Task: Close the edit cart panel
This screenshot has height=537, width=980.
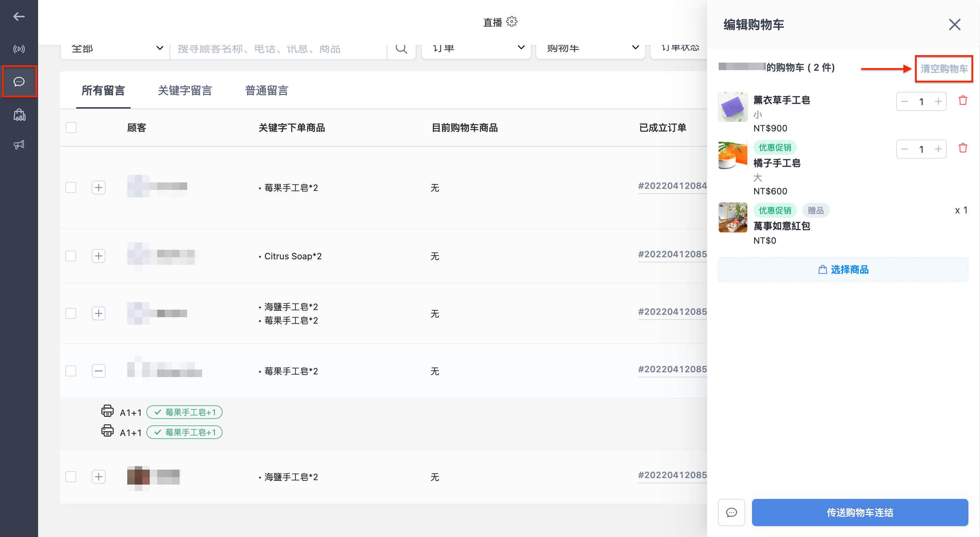Action: (954, 25)
